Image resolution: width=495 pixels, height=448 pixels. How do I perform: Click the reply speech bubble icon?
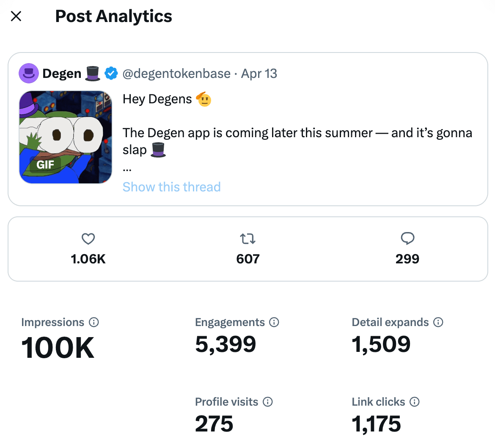pos(407,239)
